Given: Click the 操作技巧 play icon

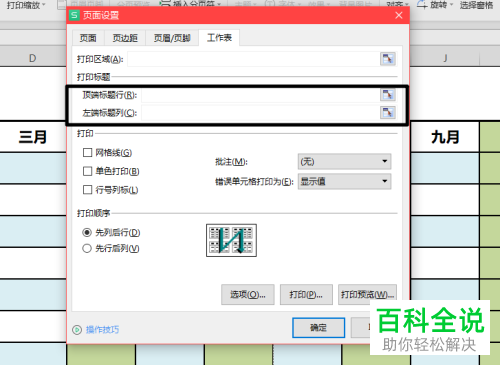Looking at the screenshot, I should [x=77, y=330].
